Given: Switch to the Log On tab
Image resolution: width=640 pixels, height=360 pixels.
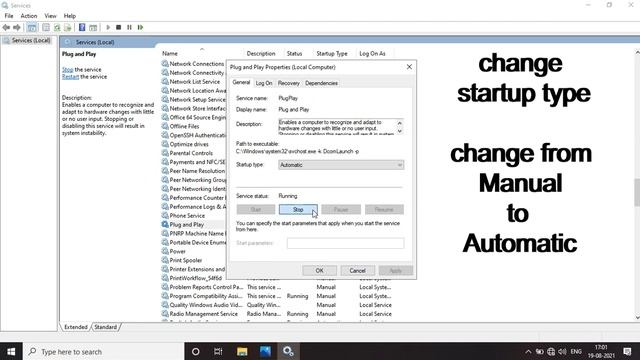Looking at the screenshot, I should [x=264, y=83].
